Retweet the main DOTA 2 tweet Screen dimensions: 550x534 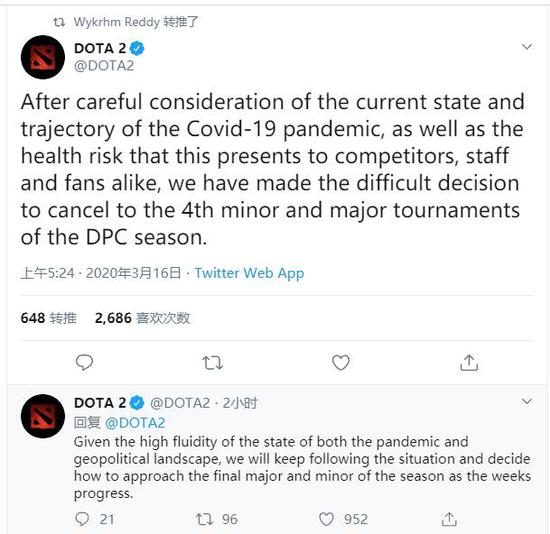pyautogui.click(x=213, y=363)
